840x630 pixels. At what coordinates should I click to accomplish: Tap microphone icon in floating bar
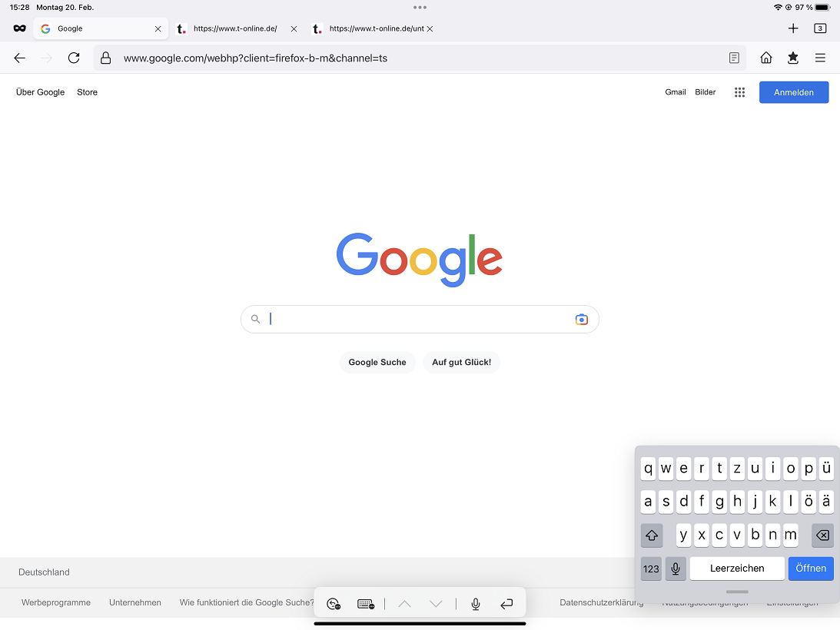(475, 604)
